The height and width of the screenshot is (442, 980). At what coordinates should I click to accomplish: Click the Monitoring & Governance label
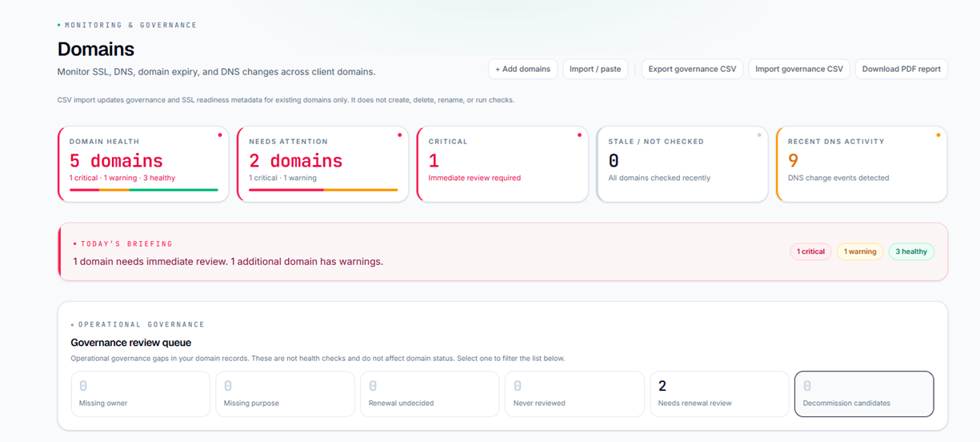(x=130, y=25)
